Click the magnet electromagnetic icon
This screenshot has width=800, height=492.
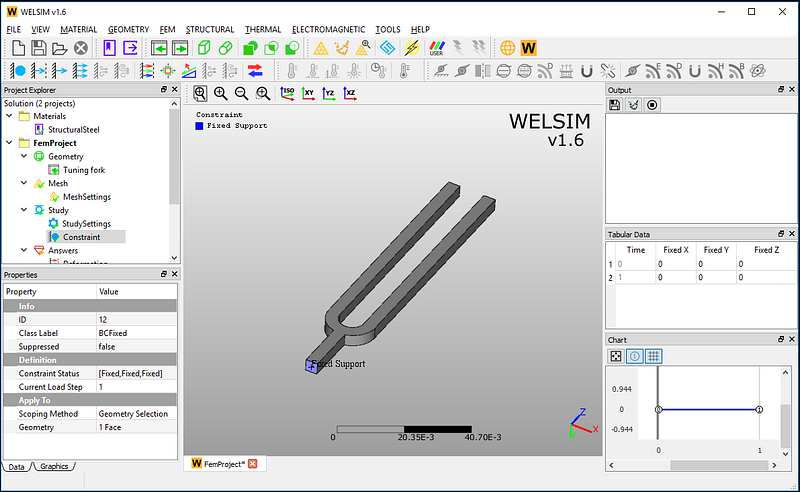(x=587, y=70)
